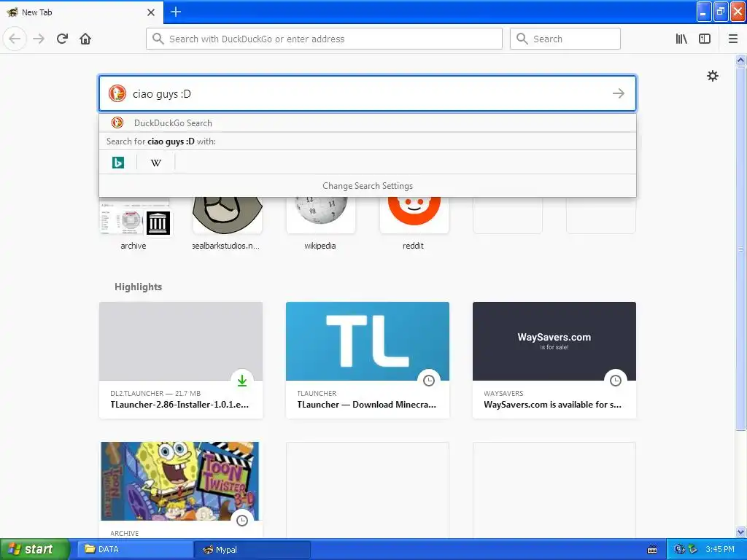Click clock icon on Toon Twister card

(x=242, y=520)
